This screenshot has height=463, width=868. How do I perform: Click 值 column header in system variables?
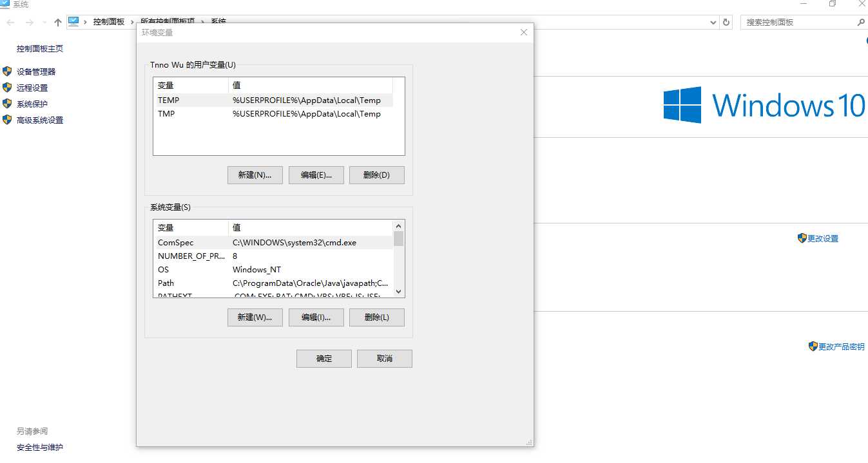pyautogui.click(x=311, y=227)
